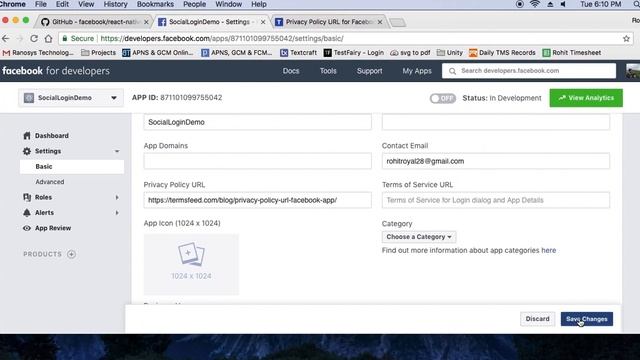640x360 pixels.
Task: Open Rohit Timesheet bookmark
Action: click(571, 53)
